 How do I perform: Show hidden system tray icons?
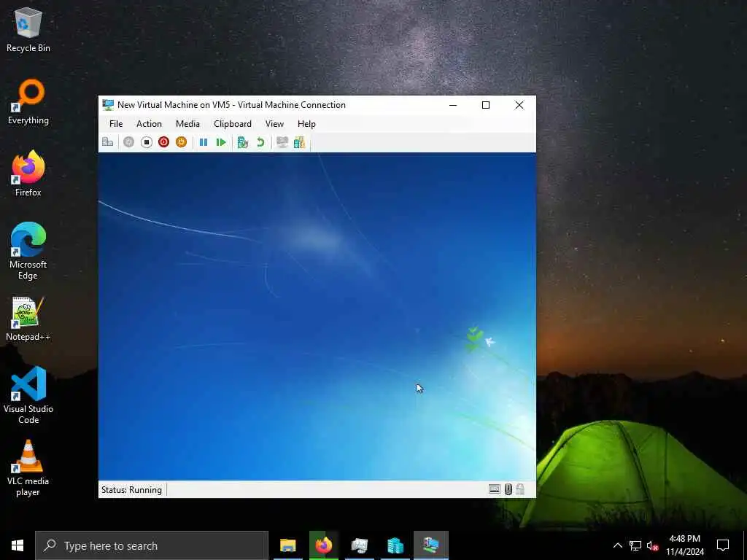(617, 545)
